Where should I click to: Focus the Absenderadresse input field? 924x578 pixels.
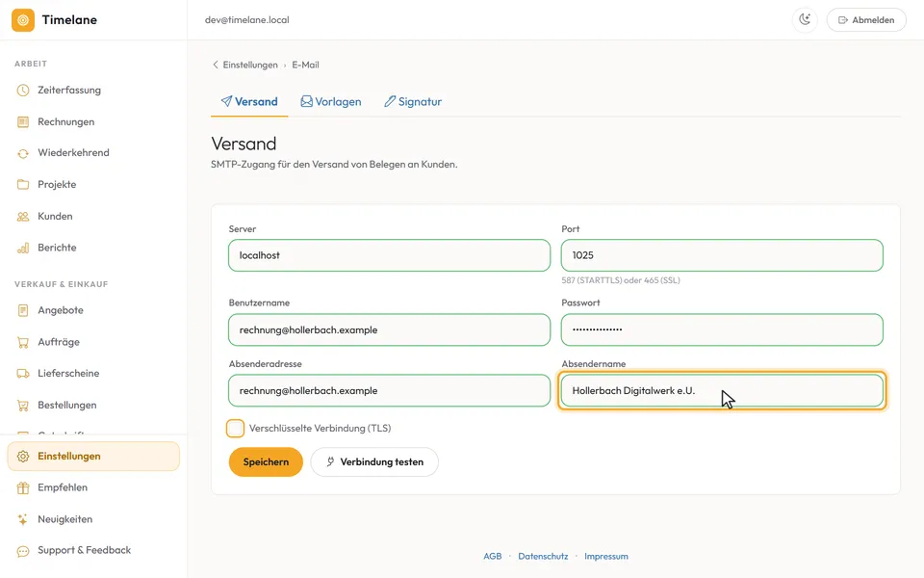click(x=390, y=390)
